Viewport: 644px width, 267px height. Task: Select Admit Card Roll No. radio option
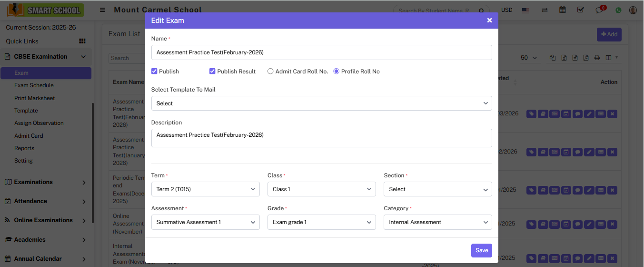[270, 72]
